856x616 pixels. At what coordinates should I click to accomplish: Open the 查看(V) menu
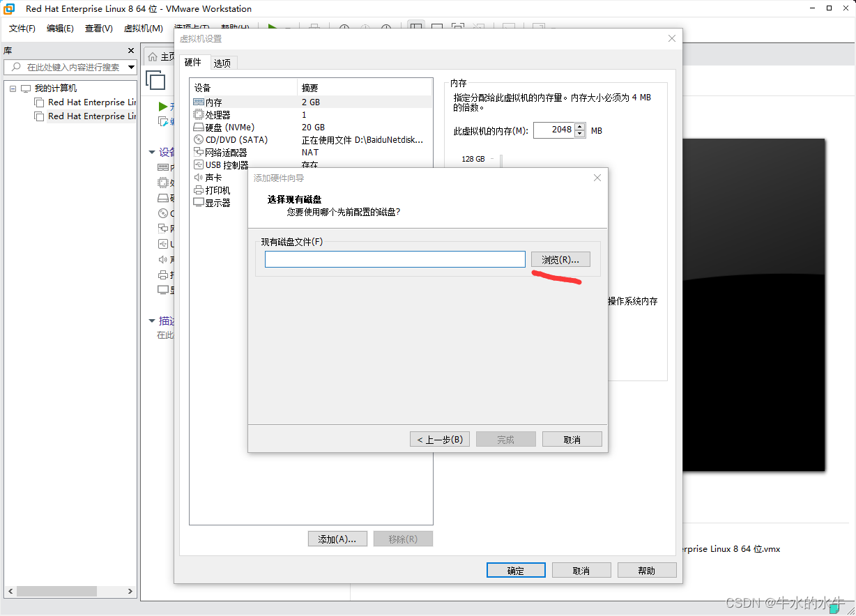click(98, 29)
